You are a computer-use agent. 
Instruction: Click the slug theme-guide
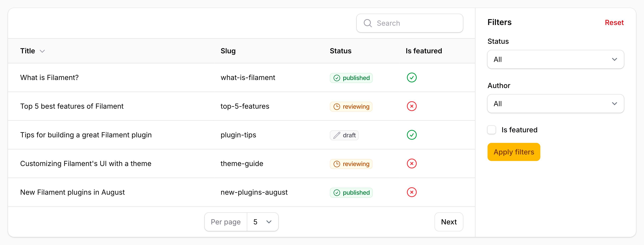[242, 164]
